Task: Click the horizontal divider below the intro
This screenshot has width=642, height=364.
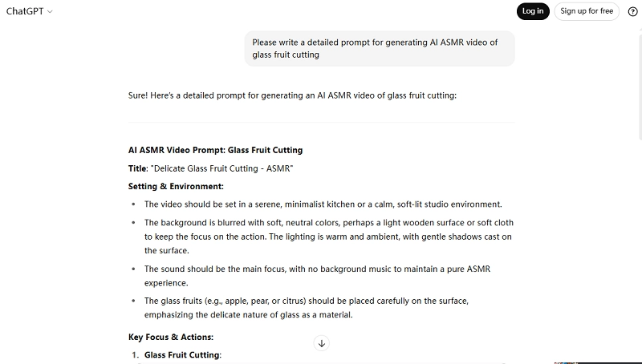Action: click(x=321, y=123)
